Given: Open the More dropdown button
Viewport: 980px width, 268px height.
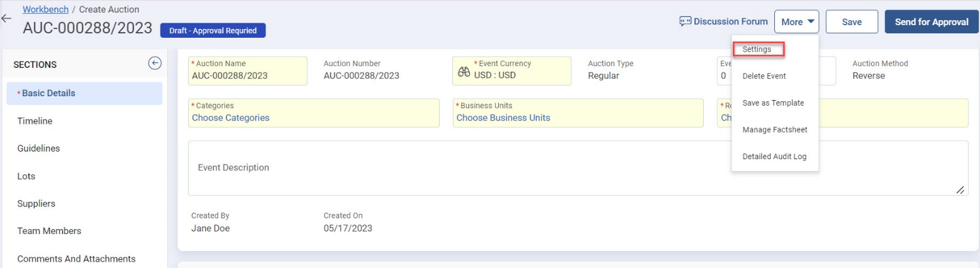Looking at the screenshot, I should [799, 22].
